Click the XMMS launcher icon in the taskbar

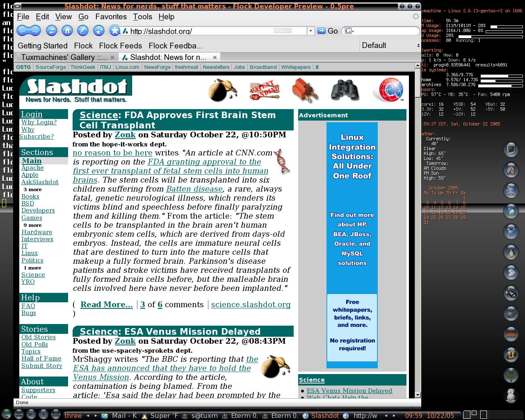(19, 415)
